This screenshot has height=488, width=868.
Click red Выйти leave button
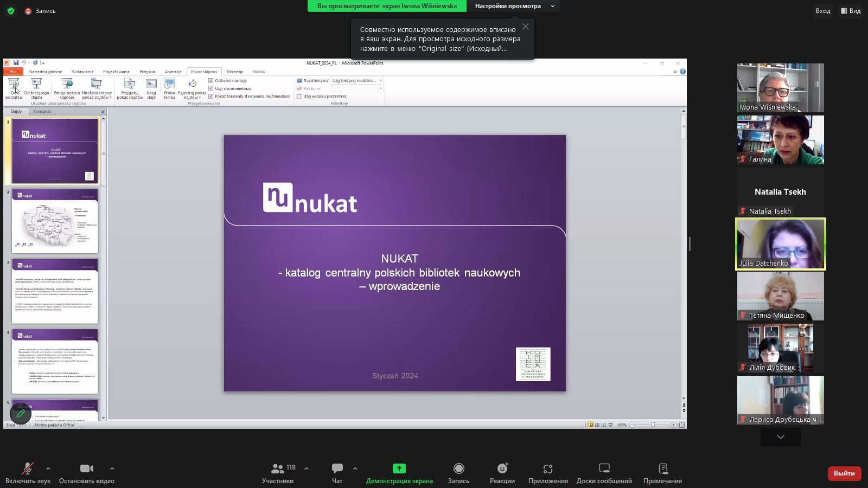(844, 473)
